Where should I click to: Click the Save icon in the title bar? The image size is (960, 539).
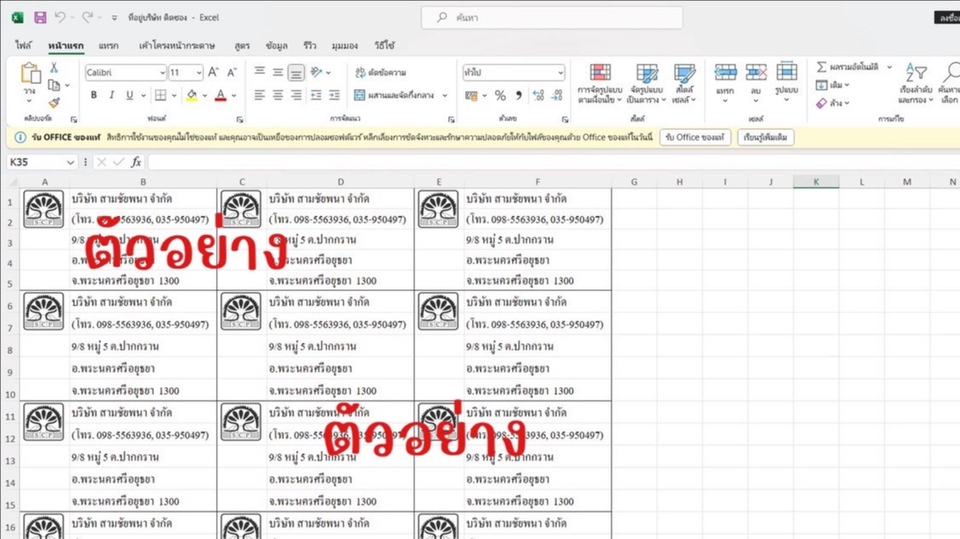(40, 17)
